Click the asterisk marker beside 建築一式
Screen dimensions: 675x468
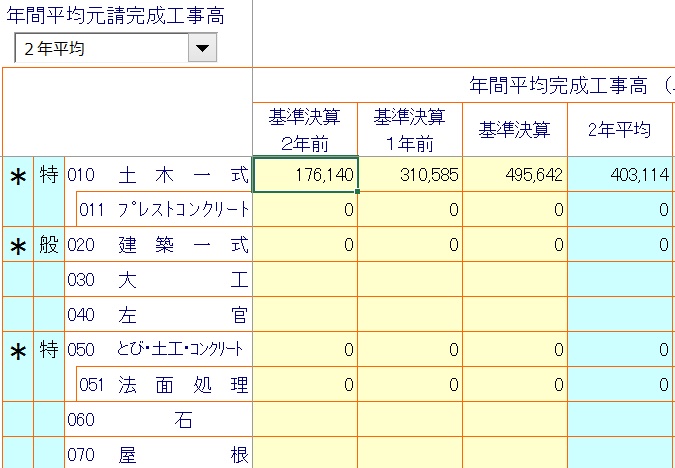pyautogui.click(x=17, y=246)
